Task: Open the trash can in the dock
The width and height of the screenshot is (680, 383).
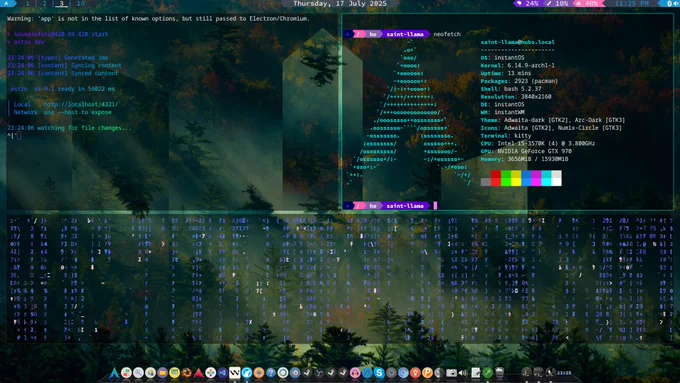Action: pos(500,373)
